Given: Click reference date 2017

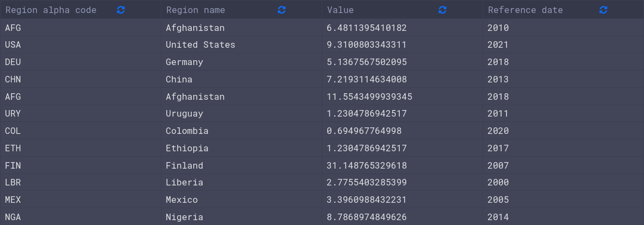Looking at the screenshot, I should click(498, 148).
